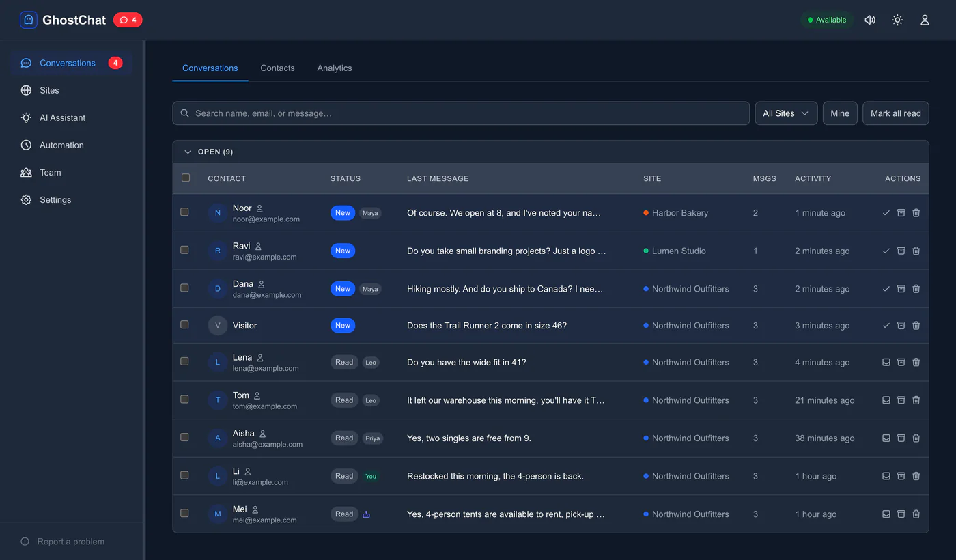Select Tom's conversation checkbox
Viewport: 956px width, 560px height.
184,399
